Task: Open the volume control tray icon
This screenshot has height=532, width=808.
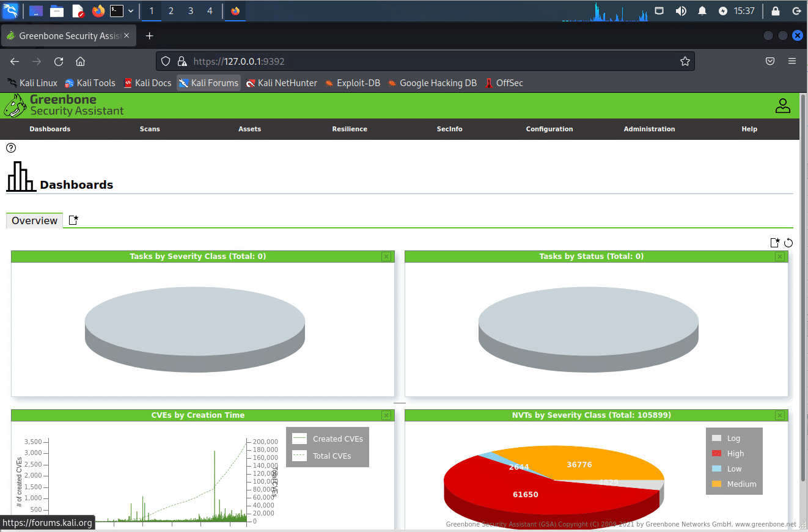Action: coord(681,11)
